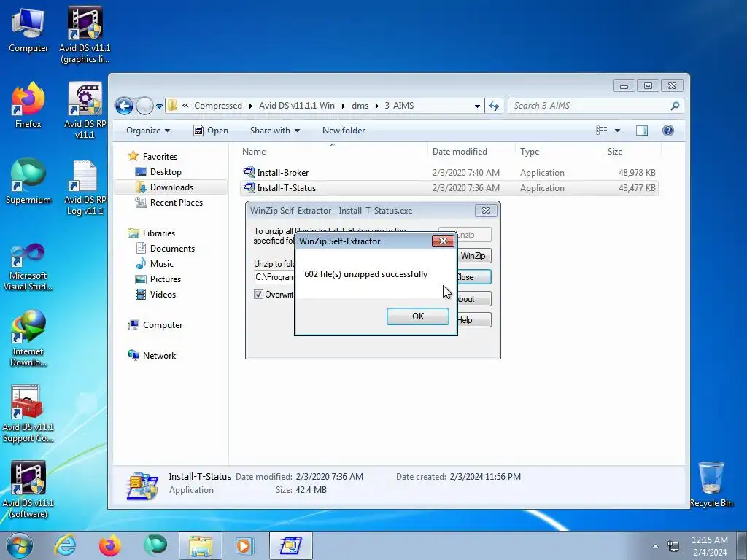The height and width of the screenshot is (560, 747).
Task: Click Open on the Explorer toolbar
Action: (211, 131)
